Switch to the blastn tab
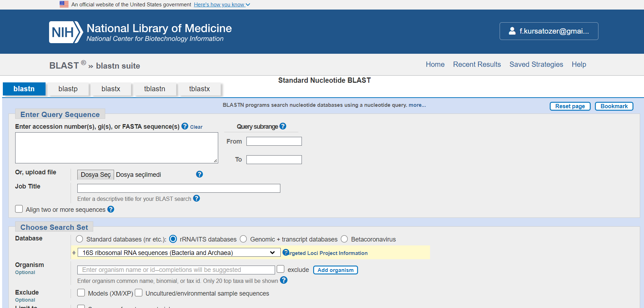Screen dimensions: 644x308 click(24, 89)
